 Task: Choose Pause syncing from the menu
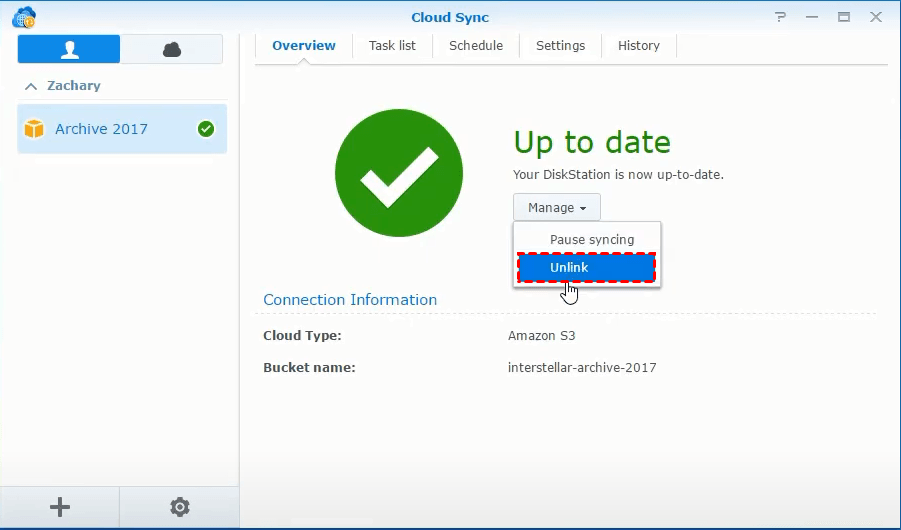pyautogui.click(x=592, y=240)
